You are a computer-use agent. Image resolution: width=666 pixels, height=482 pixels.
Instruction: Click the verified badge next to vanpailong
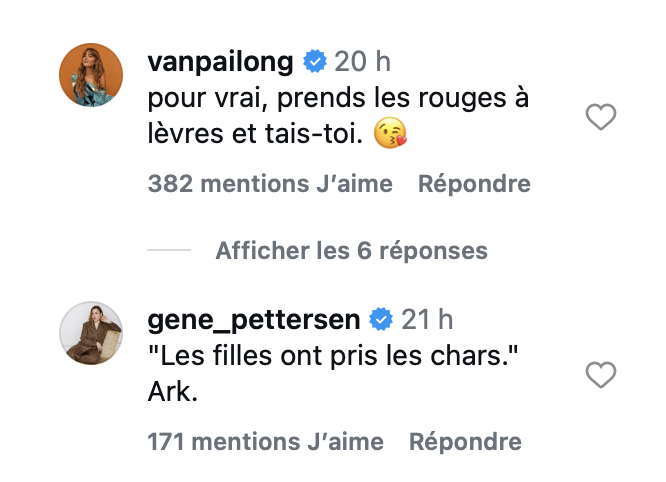click(314, 62)
